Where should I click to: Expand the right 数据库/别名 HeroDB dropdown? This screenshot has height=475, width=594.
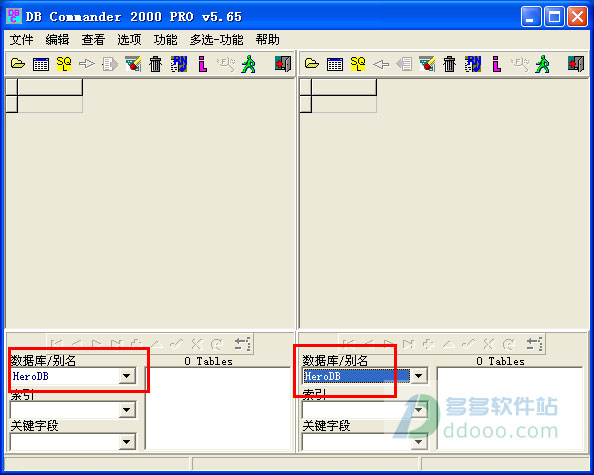click(419, 376)
